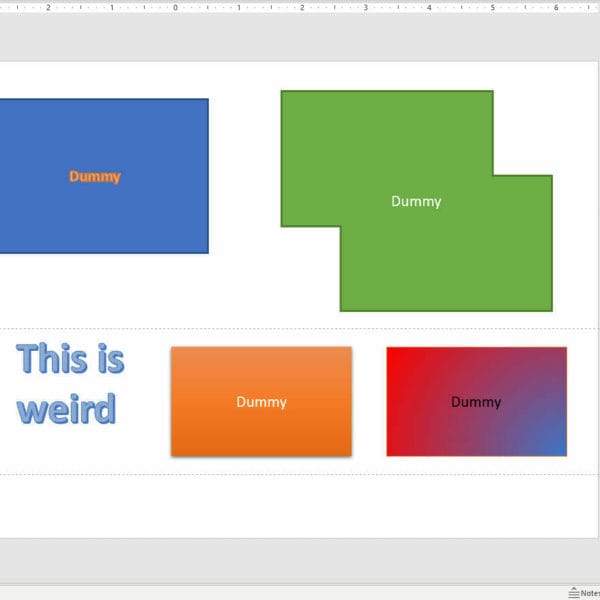Click the 6 mark on the horizontal ruler
600x600 pixels.
tap(555, 7)
